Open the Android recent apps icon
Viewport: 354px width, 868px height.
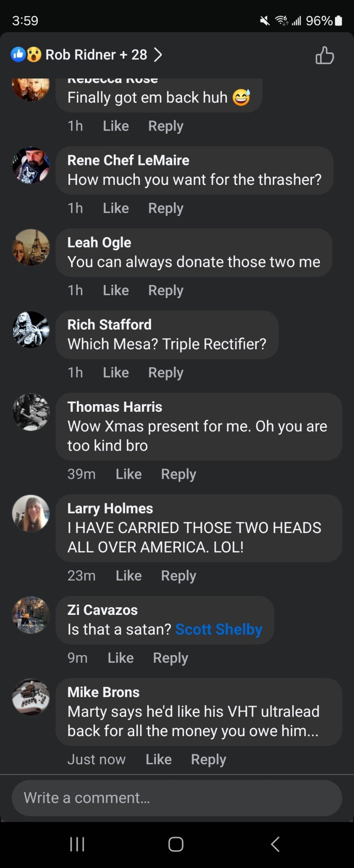click(77, 844)
